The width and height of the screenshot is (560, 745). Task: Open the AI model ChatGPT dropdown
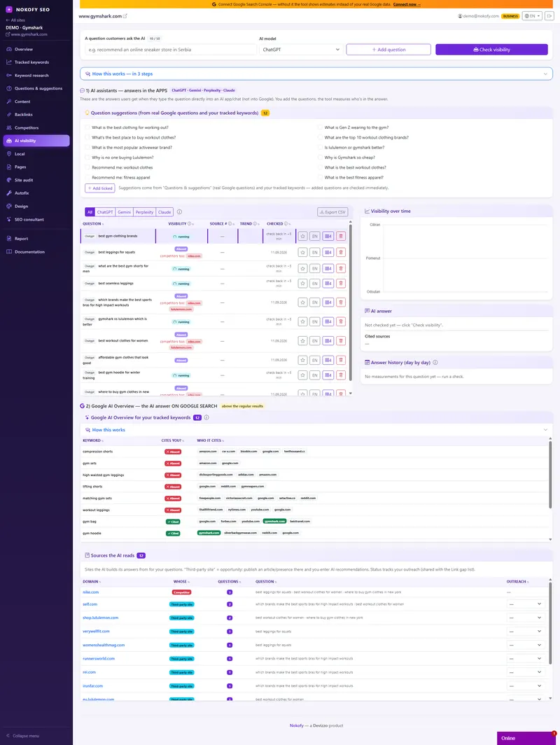[x=301, y=50]
